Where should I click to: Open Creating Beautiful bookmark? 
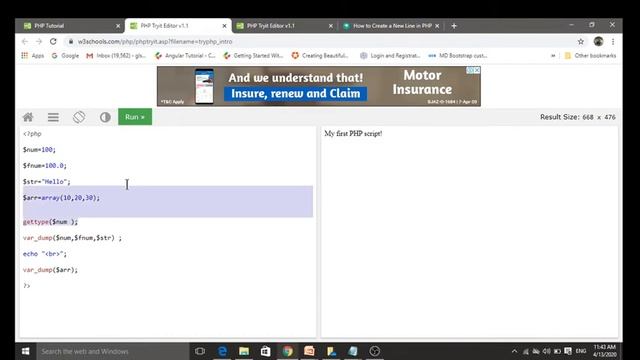pos(320,56)
